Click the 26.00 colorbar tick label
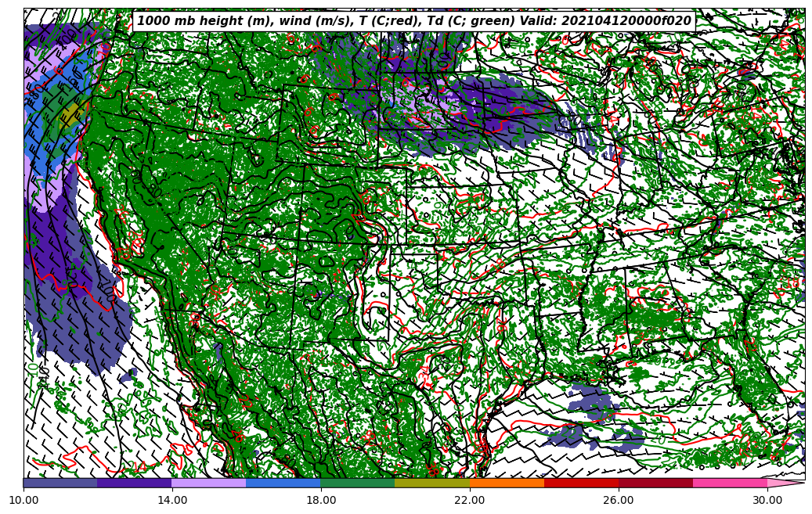The image size is (812, 514). pos(619,500)
